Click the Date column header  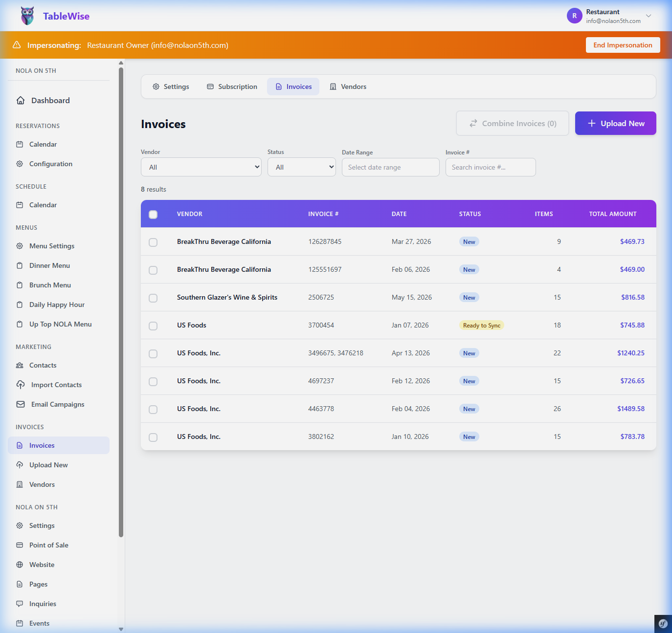point(399,214)
